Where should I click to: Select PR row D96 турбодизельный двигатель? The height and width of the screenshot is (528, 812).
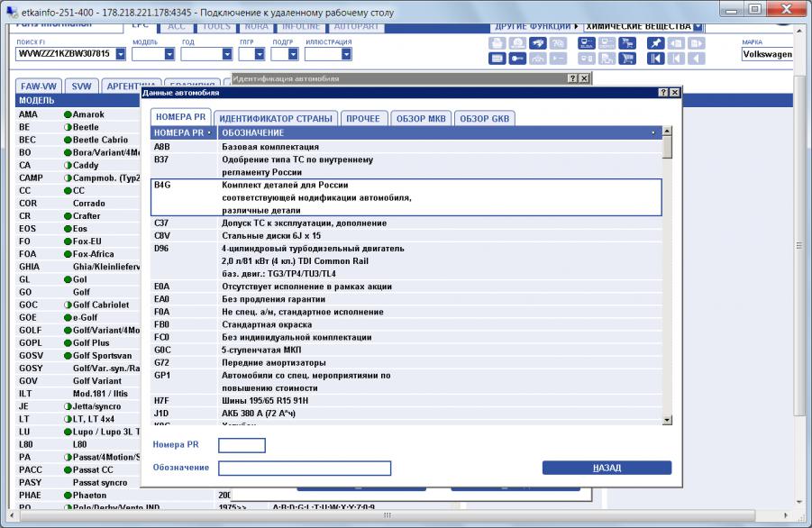click(x=406, y=261)
